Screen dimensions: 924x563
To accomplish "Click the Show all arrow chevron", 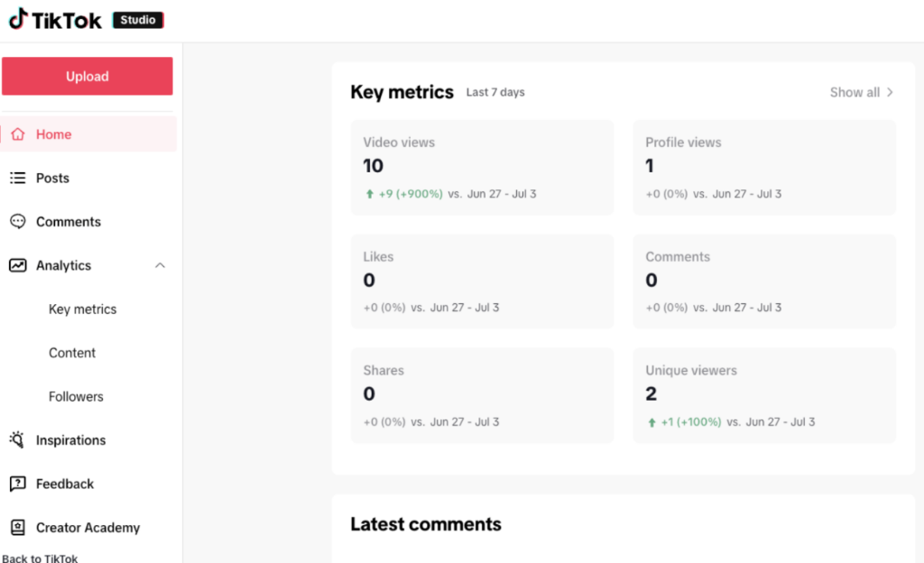I will [890, 92].
